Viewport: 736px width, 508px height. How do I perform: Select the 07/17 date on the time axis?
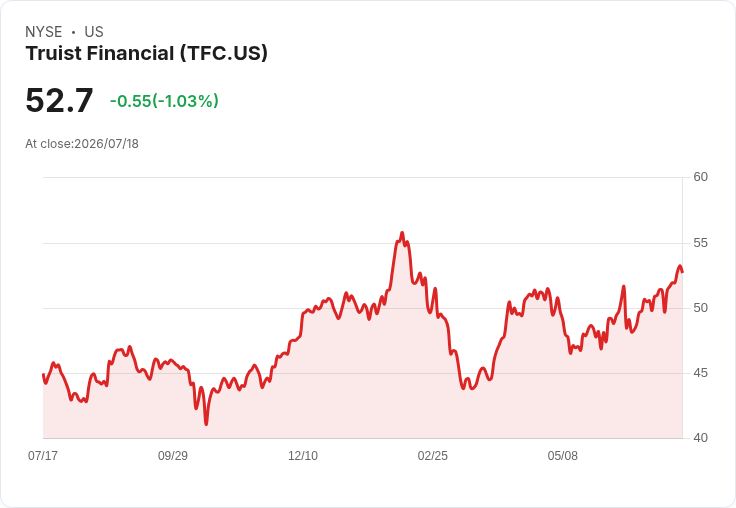43,456
